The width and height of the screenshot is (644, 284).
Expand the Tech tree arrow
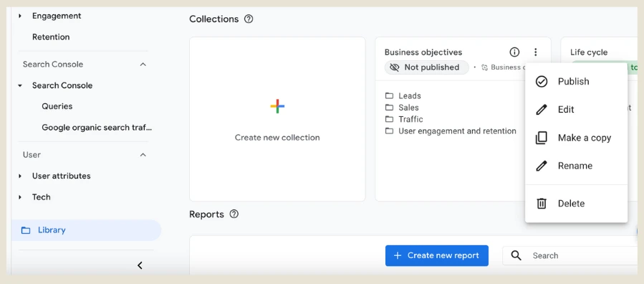tap(20, 197)
